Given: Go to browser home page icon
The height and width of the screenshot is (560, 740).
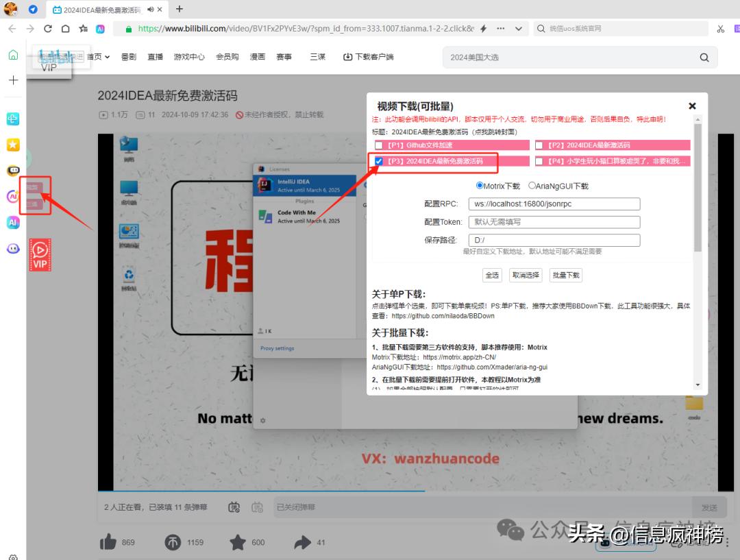Looking at the screenshot, I should click(x=66, y=28).
